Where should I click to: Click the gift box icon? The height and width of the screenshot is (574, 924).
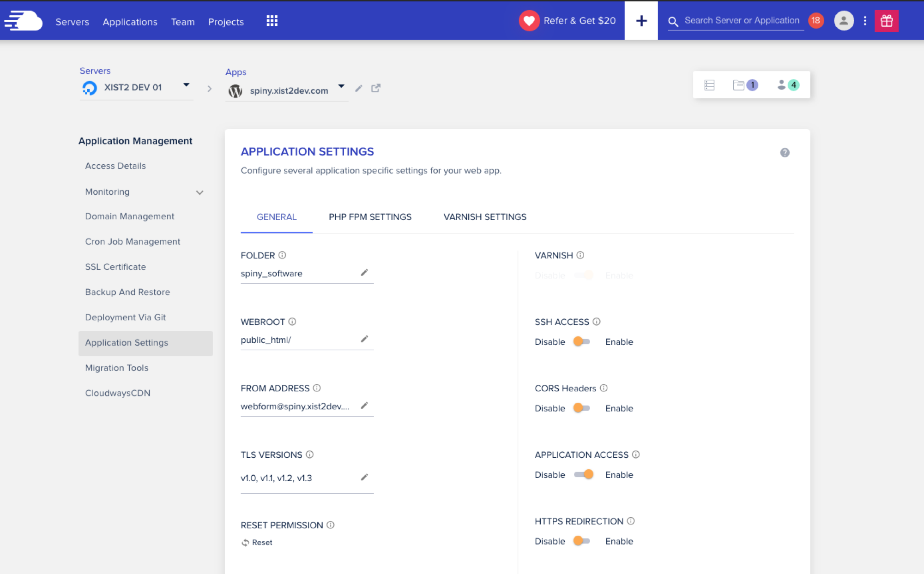click(x=886, y=21)
